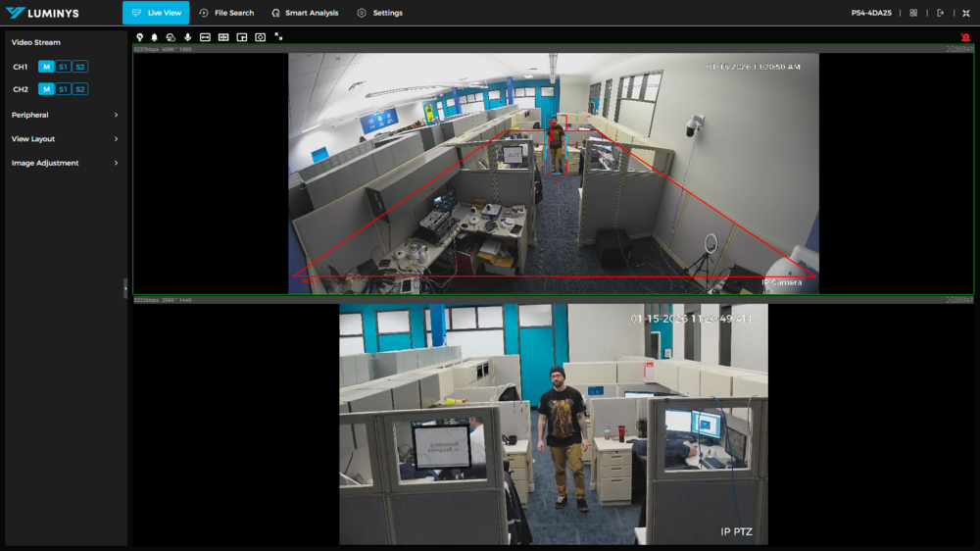
Task: Enable the microphone for two-way audio
Action: point(187,37)
